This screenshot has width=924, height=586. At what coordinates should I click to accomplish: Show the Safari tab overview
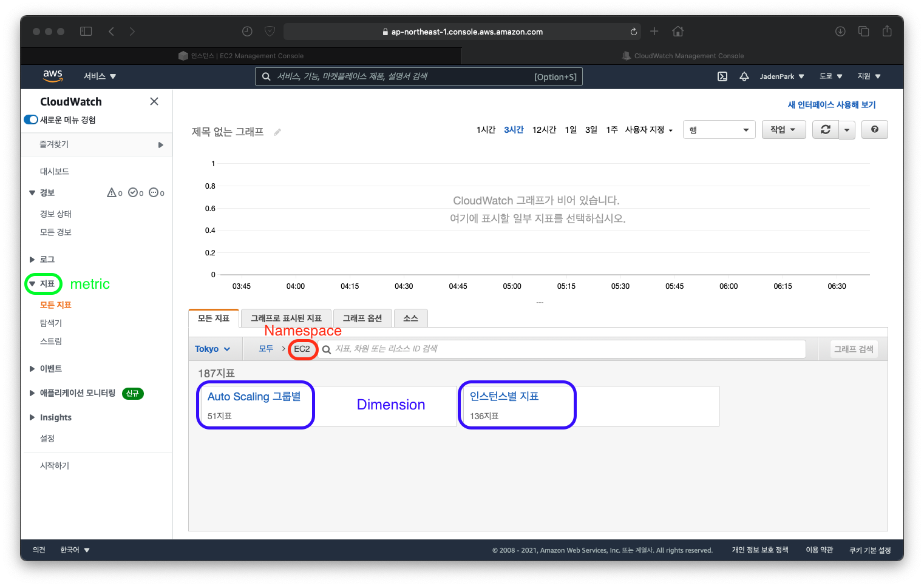(863, 32)
